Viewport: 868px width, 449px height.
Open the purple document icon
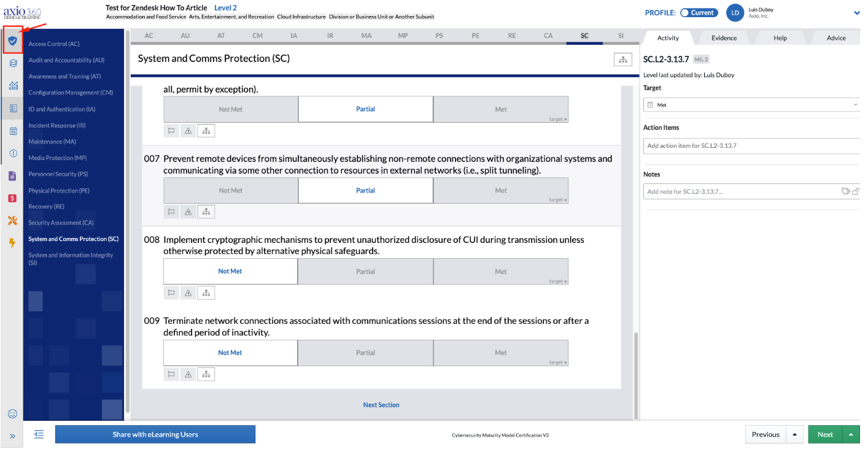click(12, 176)
